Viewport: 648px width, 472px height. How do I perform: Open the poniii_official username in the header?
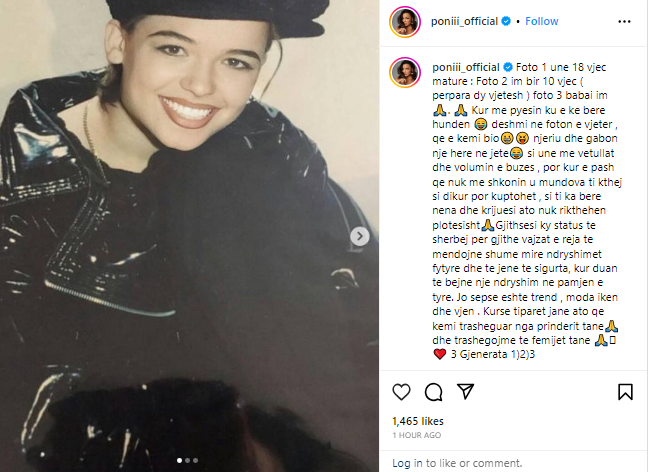(x=464, y=21)
